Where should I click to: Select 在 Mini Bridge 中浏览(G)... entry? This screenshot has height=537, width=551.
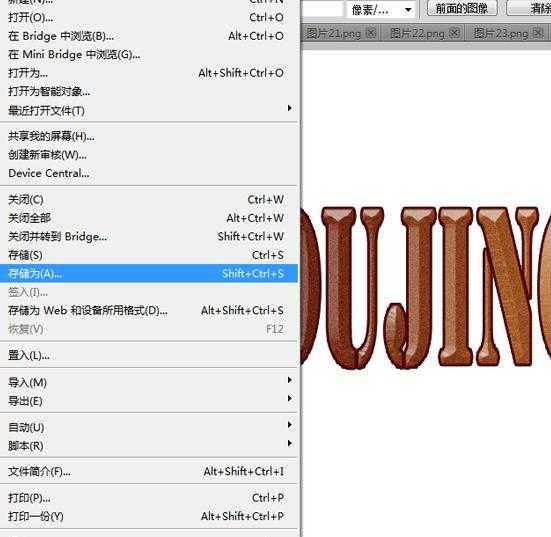point(149,54)
